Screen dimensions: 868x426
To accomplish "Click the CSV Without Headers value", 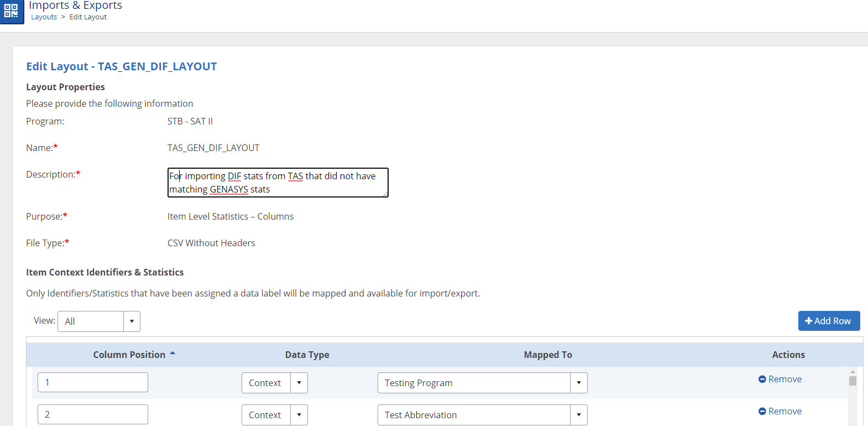I will coord(211,243).
